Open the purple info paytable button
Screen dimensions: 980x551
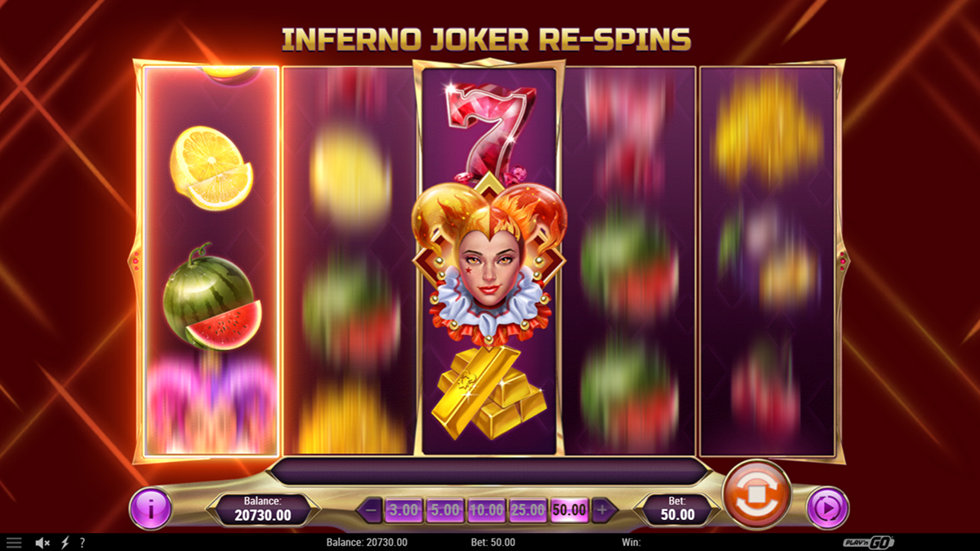click(x=151, y=509)
